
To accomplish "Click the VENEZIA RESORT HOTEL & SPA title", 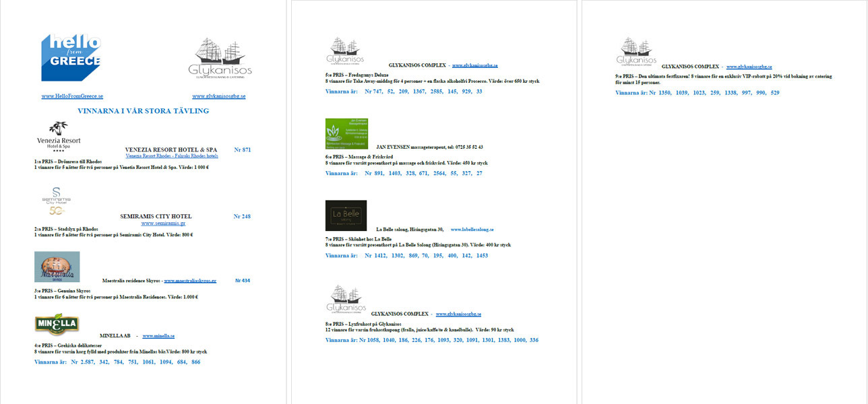I will (171, 149).
